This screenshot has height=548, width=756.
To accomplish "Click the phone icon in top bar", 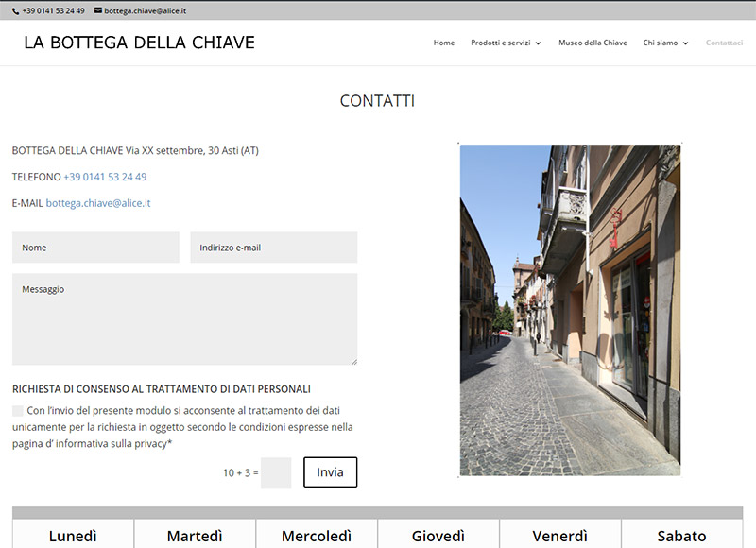I will 16,10.
